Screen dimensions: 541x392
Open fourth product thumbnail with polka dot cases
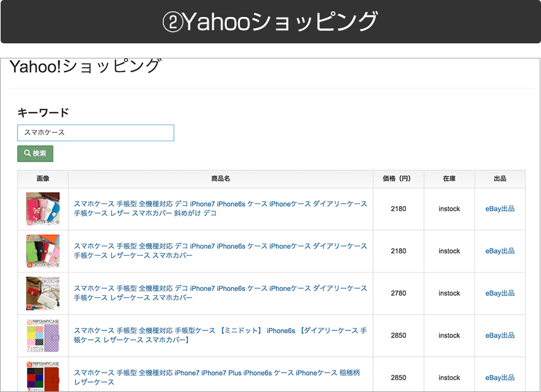click(43, 335)
